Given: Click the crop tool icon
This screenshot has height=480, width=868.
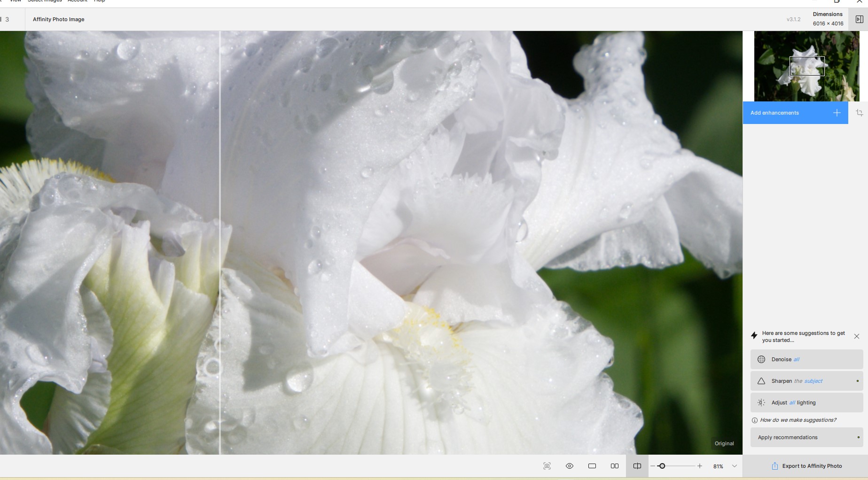Looking at the screenshot, I should tap(859, 113).
